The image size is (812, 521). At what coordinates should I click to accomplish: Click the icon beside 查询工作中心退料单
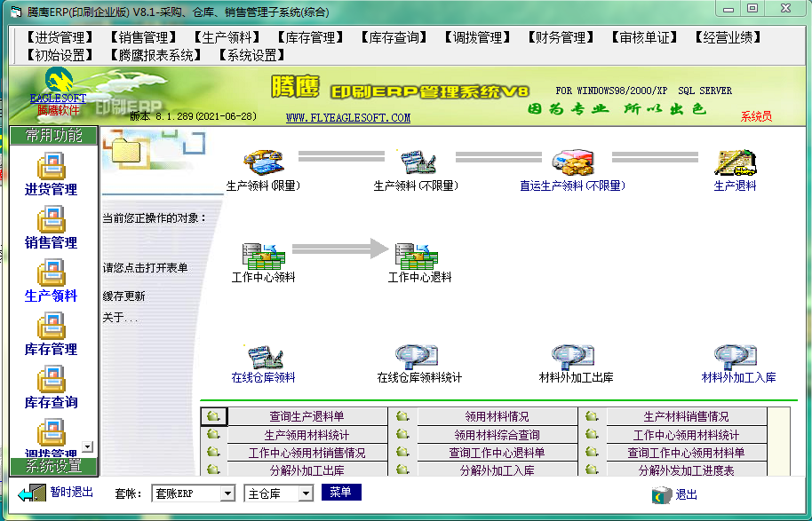402,452
